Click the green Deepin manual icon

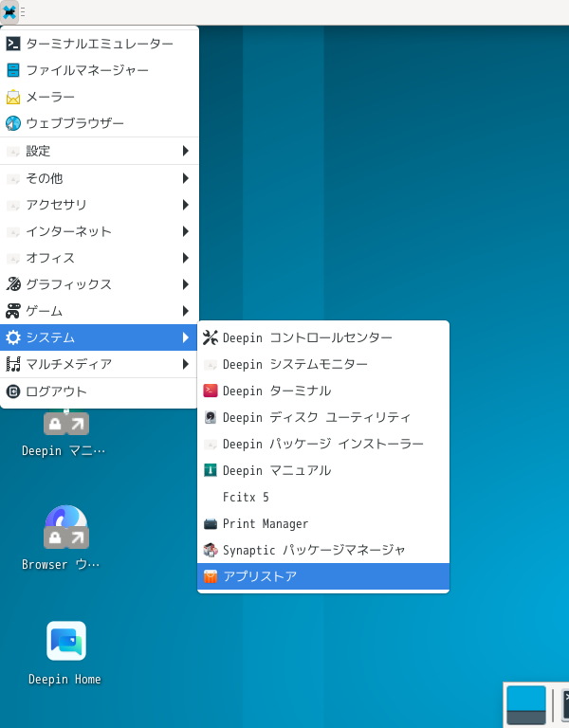pos(211,470)
